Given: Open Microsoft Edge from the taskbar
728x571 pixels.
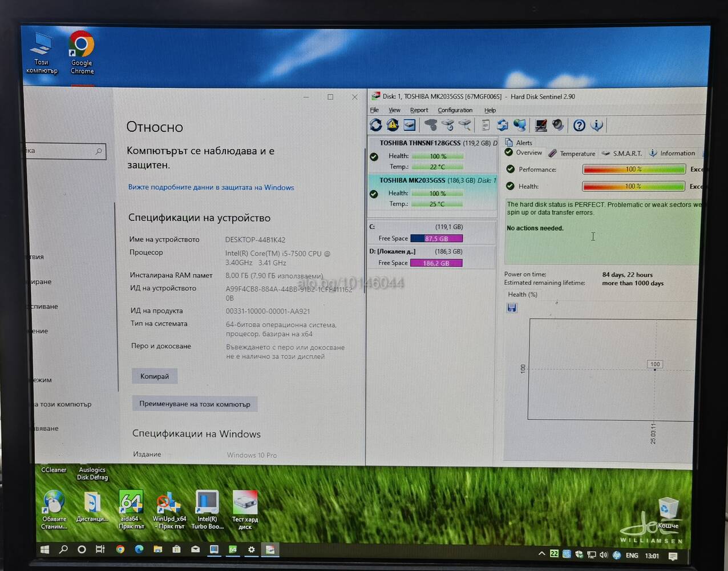Looking at the screenshot, I should pos(139,549).
